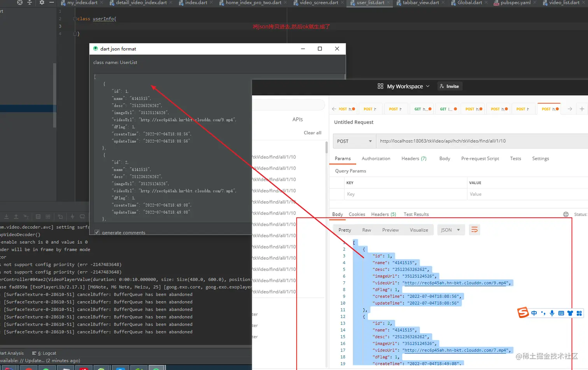The height and width of the screenshot is (370, 588).
Task: Switch to the video_screen.dart editor tab
Action: (319, 3)
